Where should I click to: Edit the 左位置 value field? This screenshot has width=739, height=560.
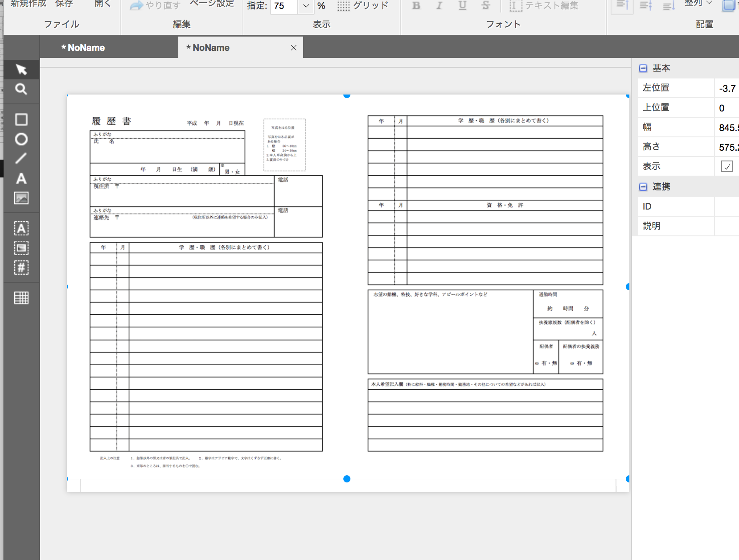[x=727, y=88]
